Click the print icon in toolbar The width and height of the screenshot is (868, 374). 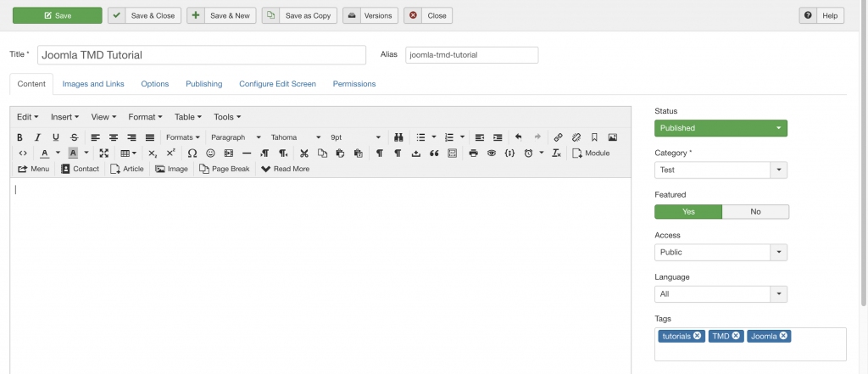click(x=473, y=154)
